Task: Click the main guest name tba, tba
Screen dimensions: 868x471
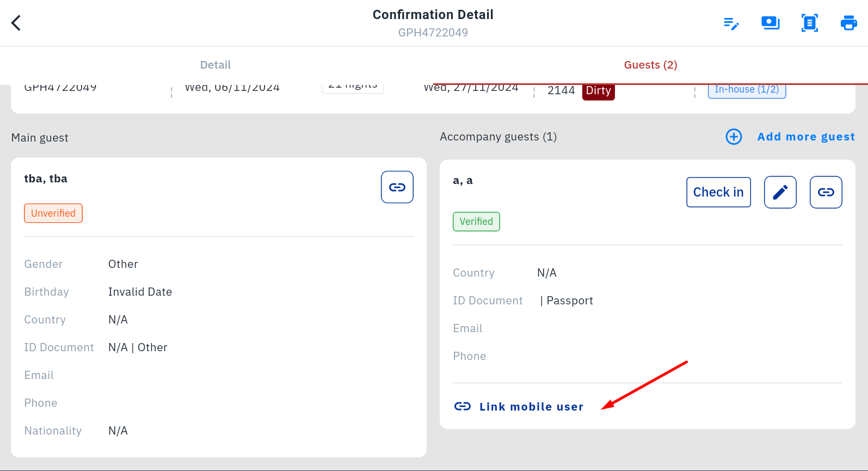Action: tap(46, 179)
